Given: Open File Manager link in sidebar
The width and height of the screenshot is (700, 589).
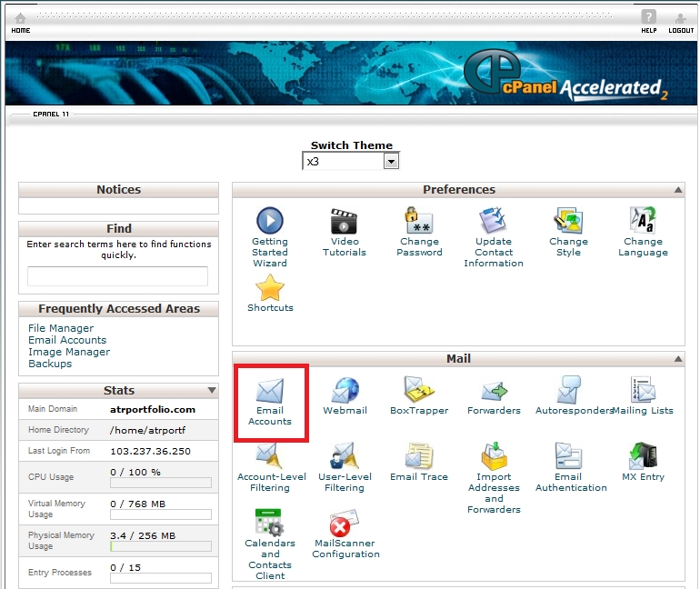Looking at the screenshot, I should pos(61,328).
